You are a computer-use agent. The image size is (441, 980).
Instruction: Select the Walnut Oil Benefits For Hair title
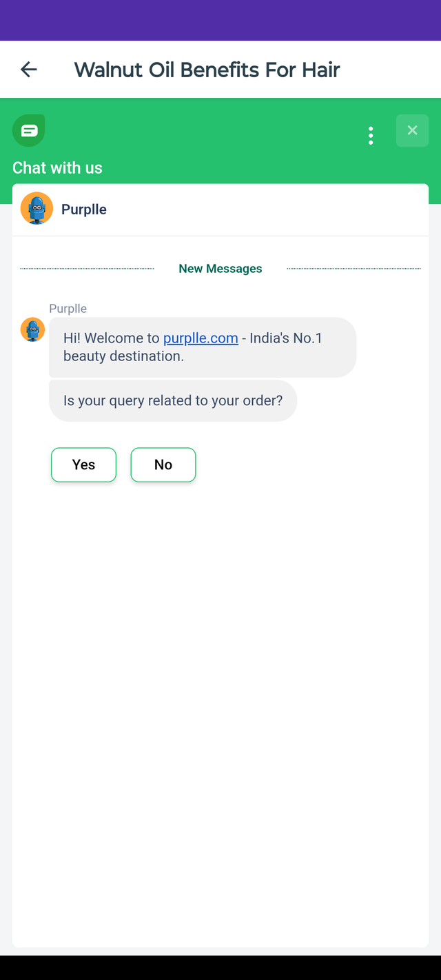click(207, 70)
